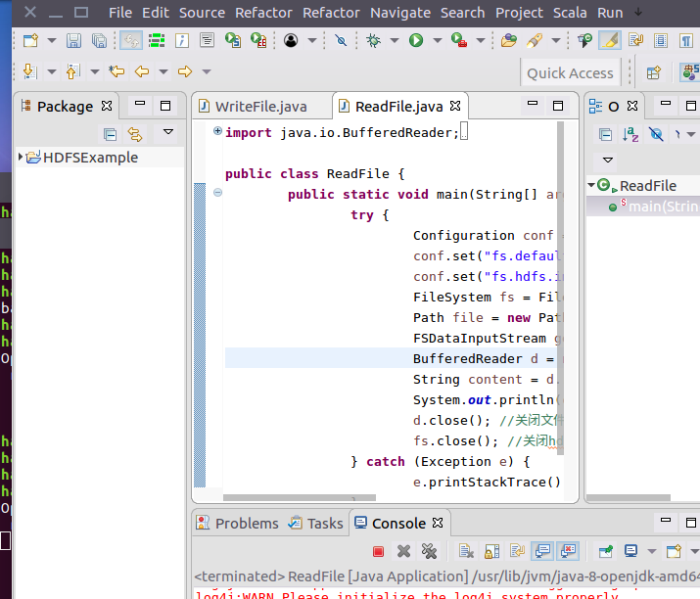Close the Console view tab
This screenshot has height=599, width=700.
coord(438,523)
